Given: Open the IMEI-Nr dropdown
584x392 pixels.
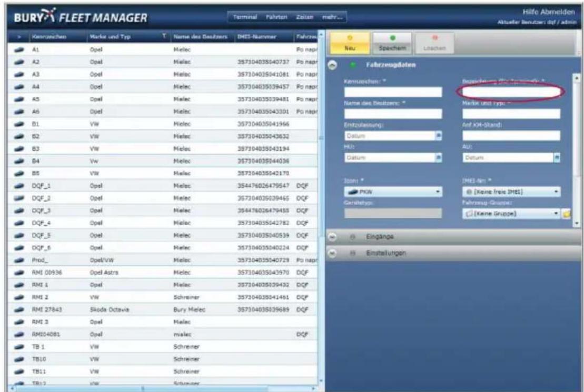Looking at the screenshot, I should (x=511, y=192).
